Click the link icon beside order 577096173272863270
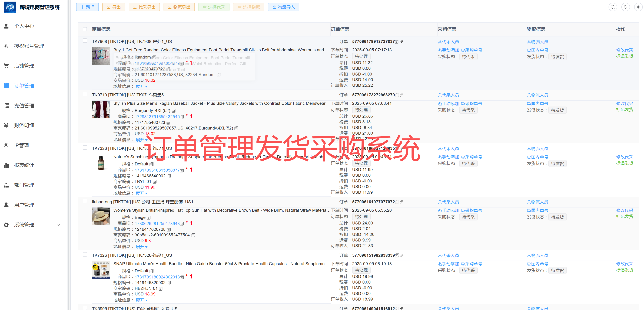 401,95
